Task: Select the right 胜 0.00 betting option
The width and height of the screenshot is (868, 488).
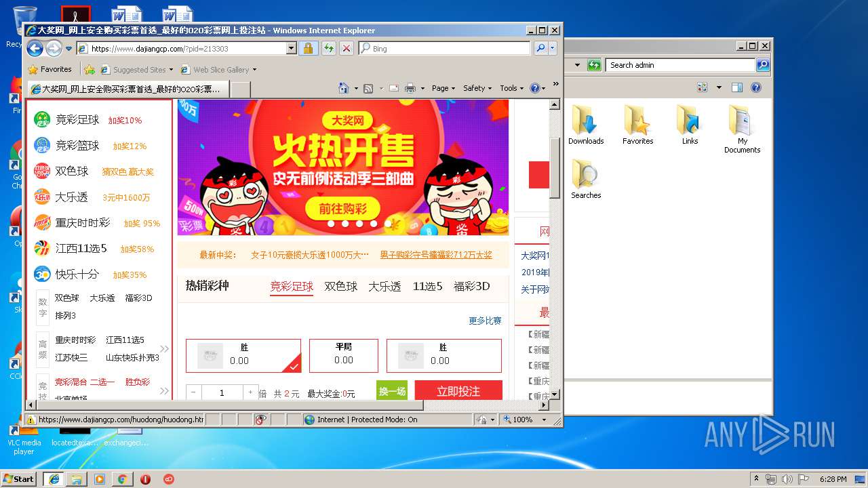Action: [444, 355]
